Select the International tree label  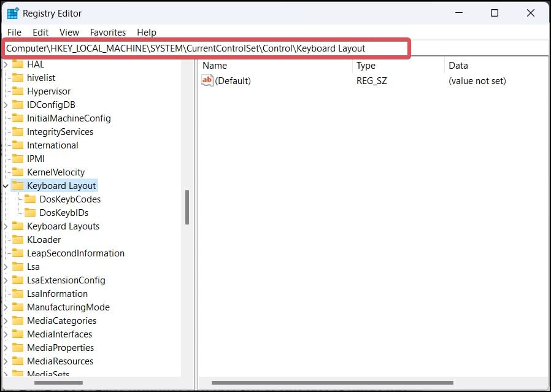click(x=53, y=145)
